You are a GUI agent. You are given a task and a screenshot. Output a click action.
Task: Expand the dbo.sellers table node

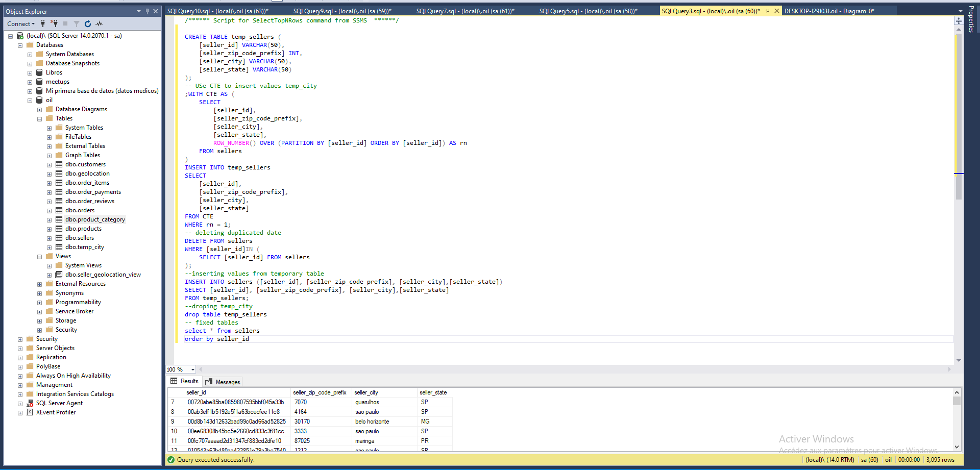49,238
